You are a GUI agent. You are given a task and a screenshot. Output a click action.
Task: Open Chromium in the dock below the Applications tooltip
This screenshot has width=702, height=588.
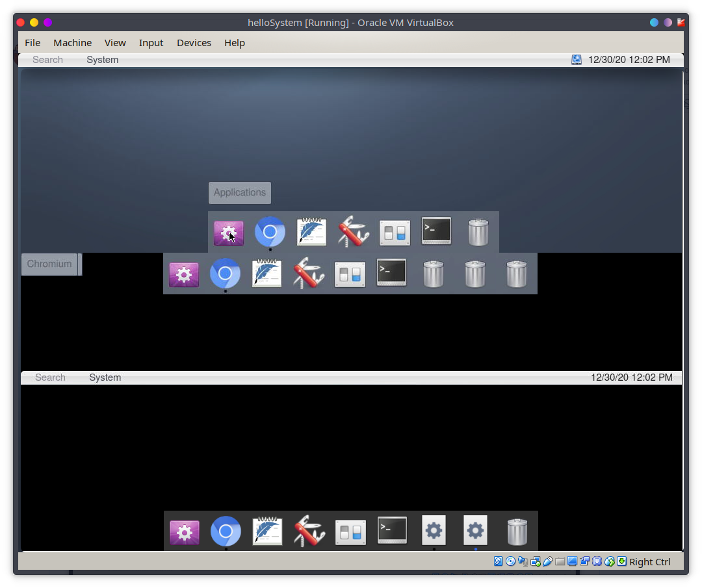coord(270,232)
